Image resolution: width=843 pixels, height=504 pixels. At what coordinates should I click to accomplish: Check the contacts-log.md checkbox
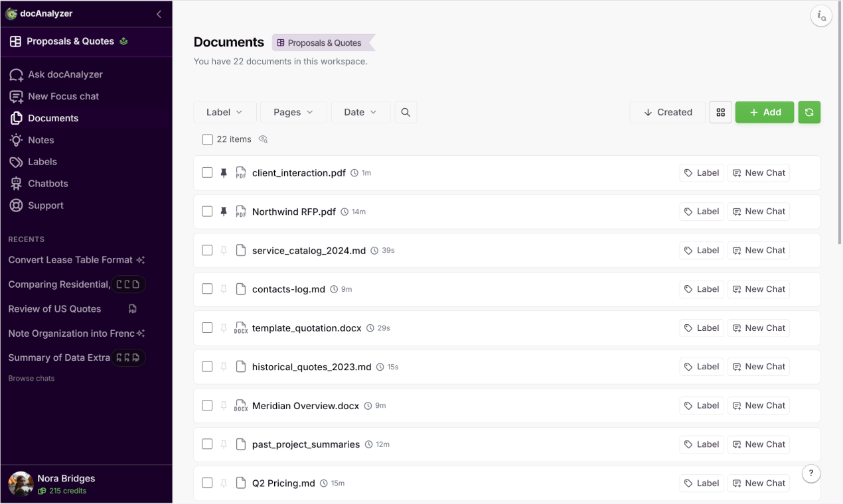pos(207,289)
